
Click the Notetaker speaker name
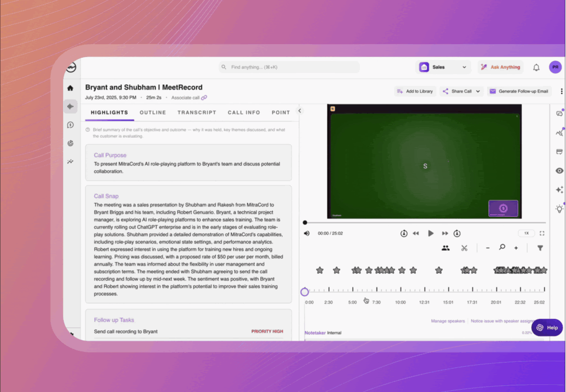tap(315, 333)
